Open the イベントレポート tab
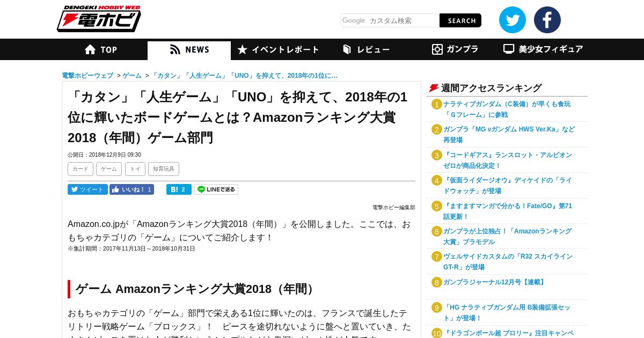 coord(278,49)
